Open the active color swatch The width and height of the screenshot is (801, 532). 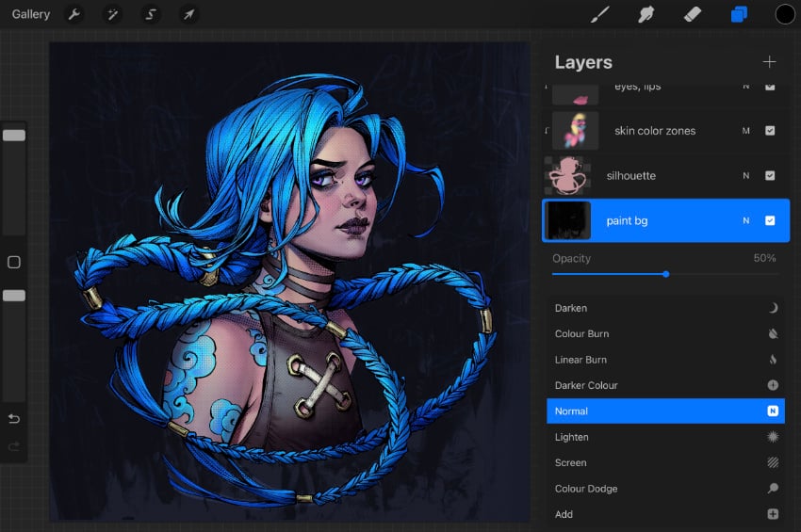coord(785,14)
